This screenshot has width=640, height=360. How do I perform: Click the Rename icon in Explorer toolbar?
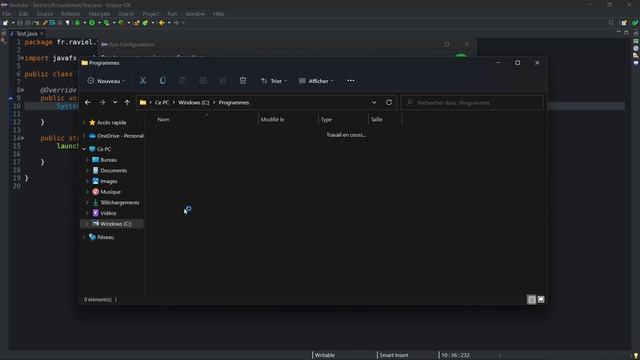pos(203,81)
